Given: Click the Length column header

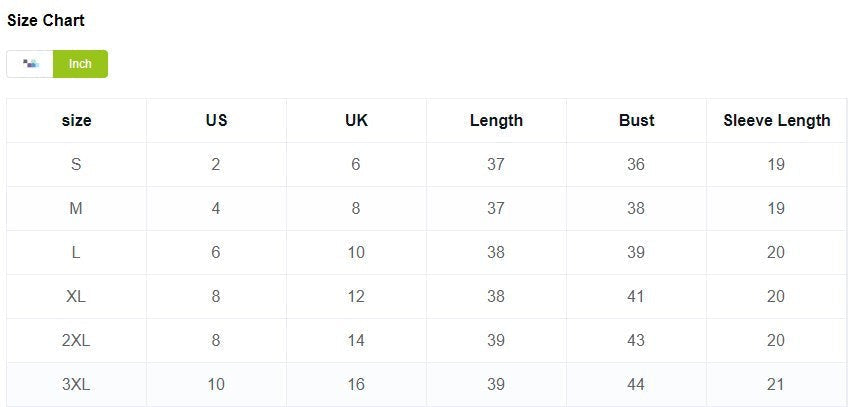Looking at the screenshot, I should tap(496, 120).
